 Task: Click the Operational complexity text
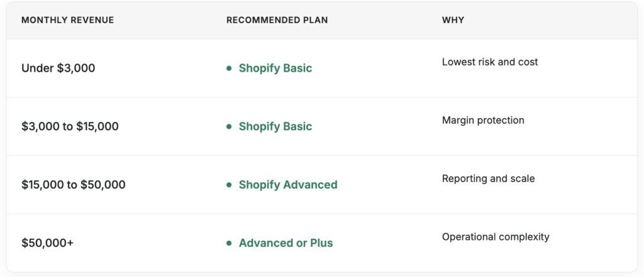495,237
